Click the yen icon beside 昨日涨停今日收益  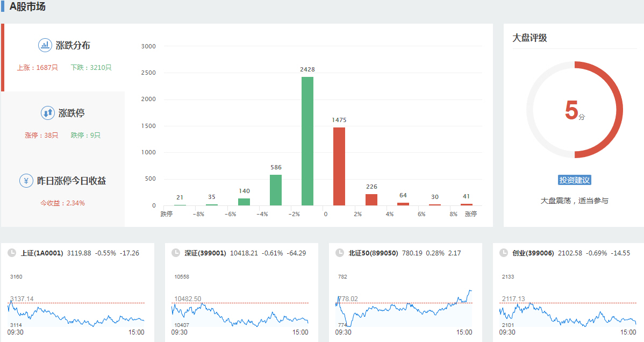pyautogui.click(x=26, y=181)
